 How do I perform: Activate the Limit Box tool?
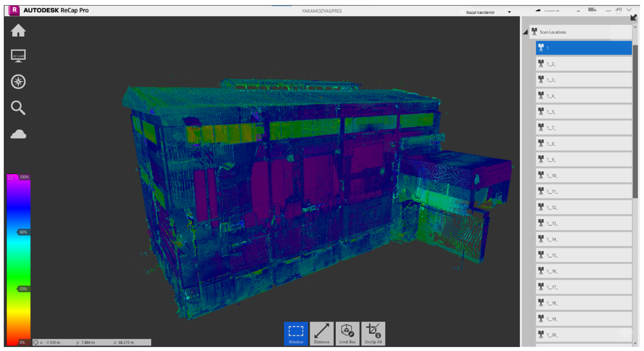click(347, 333)
